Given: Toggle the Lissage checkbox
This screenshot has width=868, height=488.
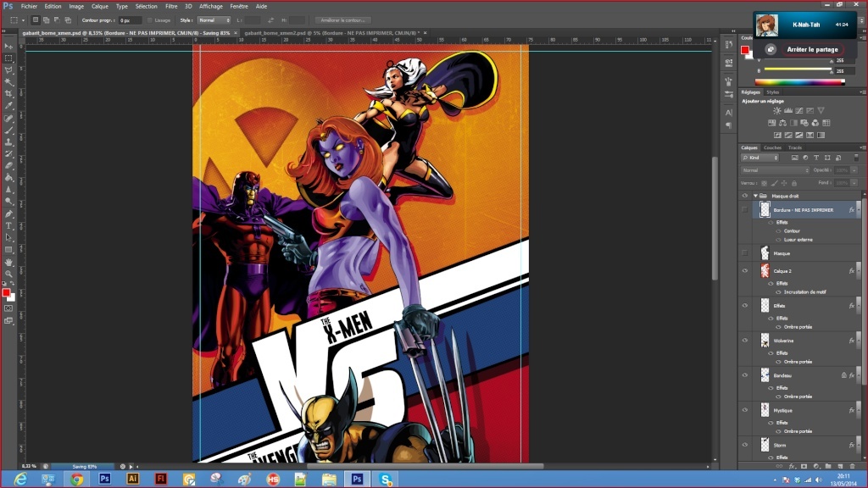Looking at the screenshot, I should pos(149,20).
